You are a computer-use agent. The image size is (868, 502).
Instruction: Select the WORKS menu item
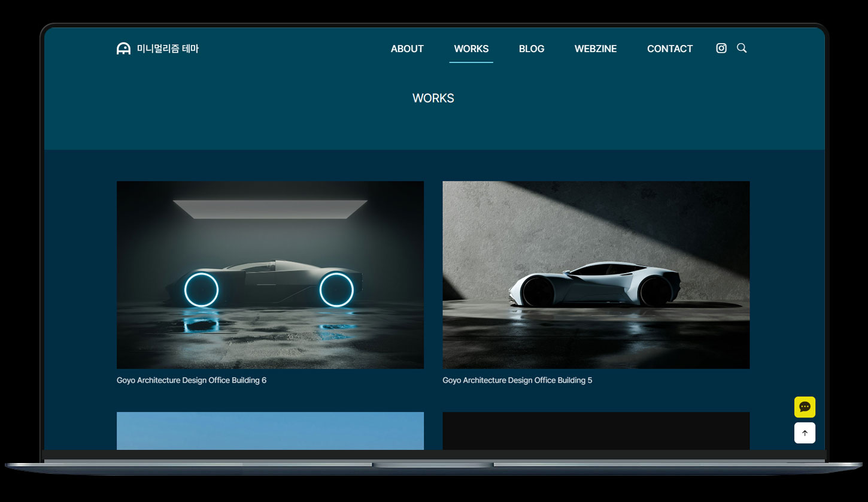pyautogui.click(x=471, y=49)
